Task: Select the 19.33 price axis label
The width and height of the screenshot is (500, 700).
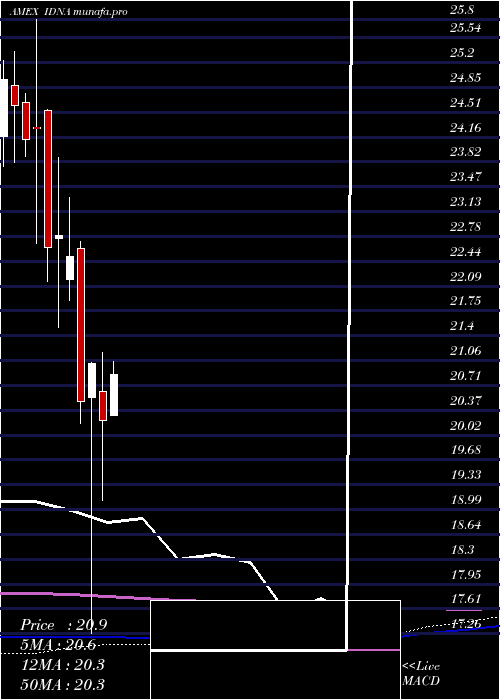Action: (466, 475)
